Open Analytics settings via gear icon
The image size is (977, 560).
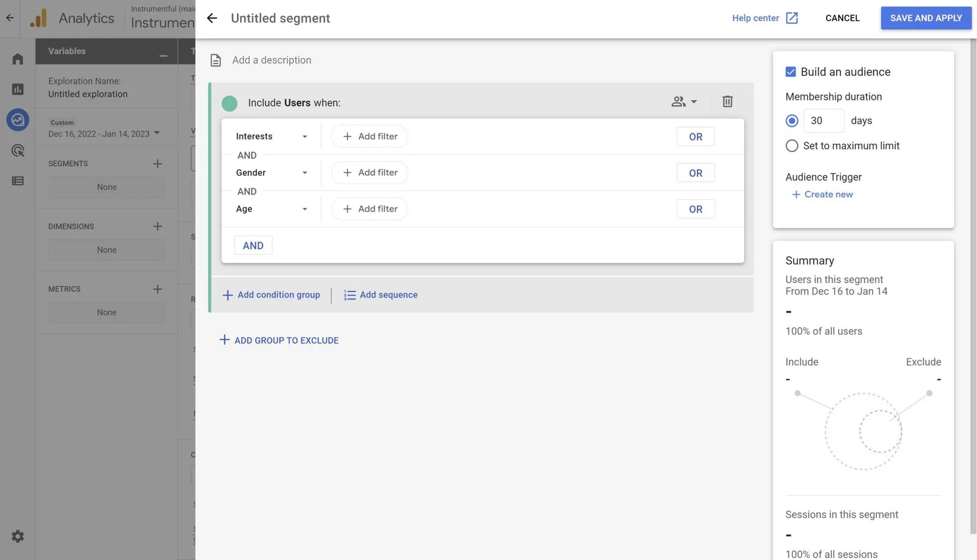pyautogui.click(x=17, y=536)
